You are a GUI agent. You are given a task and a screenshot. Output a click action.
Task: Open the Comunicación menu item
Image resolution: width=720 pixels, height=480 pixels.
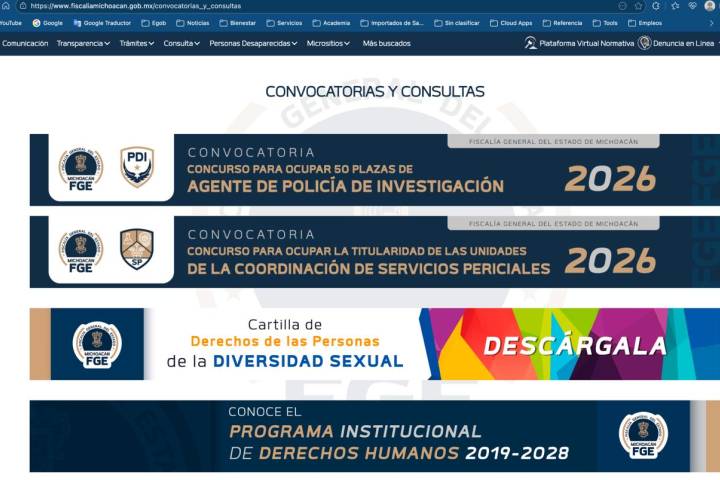(x=25, y=44)
